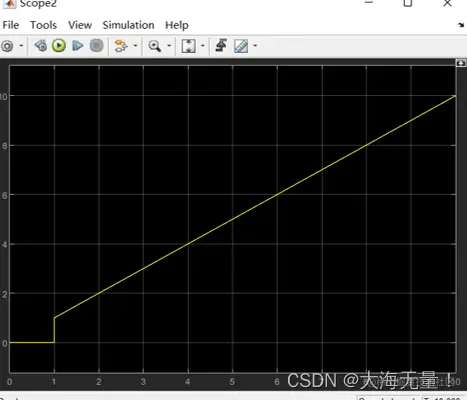
Task: Click the Scale axes limits icon
Action: click(189, 46)
